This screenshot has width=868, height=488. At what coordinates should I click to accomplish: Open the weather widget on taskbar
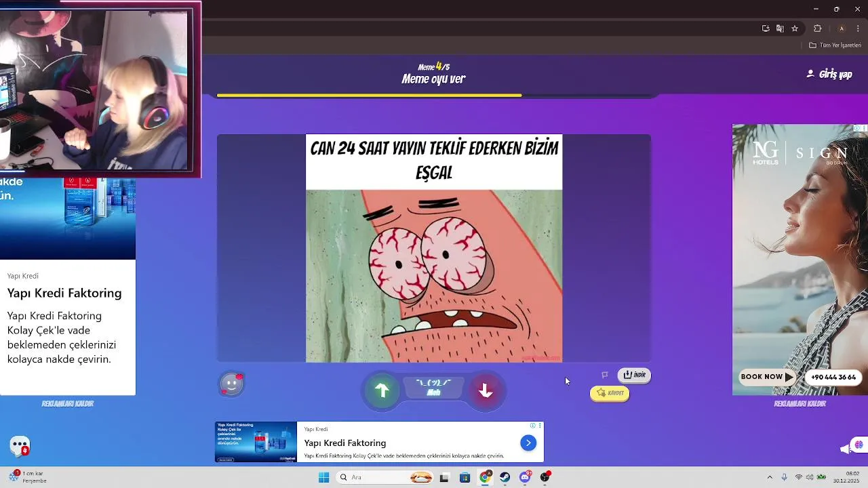[28, 477]
